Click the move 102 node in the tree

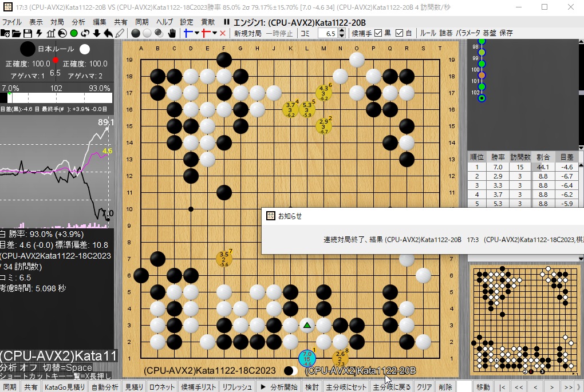(x=482, y=98)
